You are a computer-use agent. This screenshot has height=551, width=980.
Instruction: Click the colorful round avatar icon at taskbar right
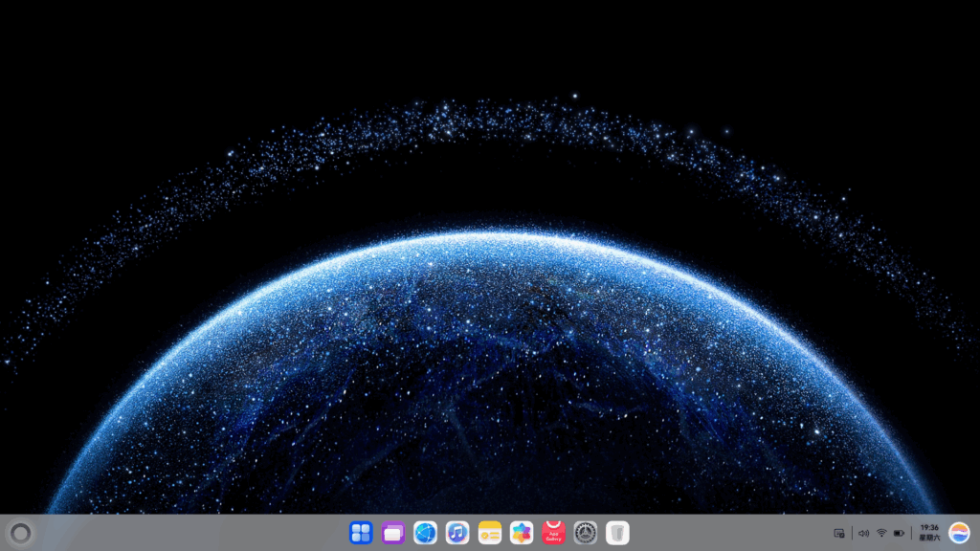959,533
